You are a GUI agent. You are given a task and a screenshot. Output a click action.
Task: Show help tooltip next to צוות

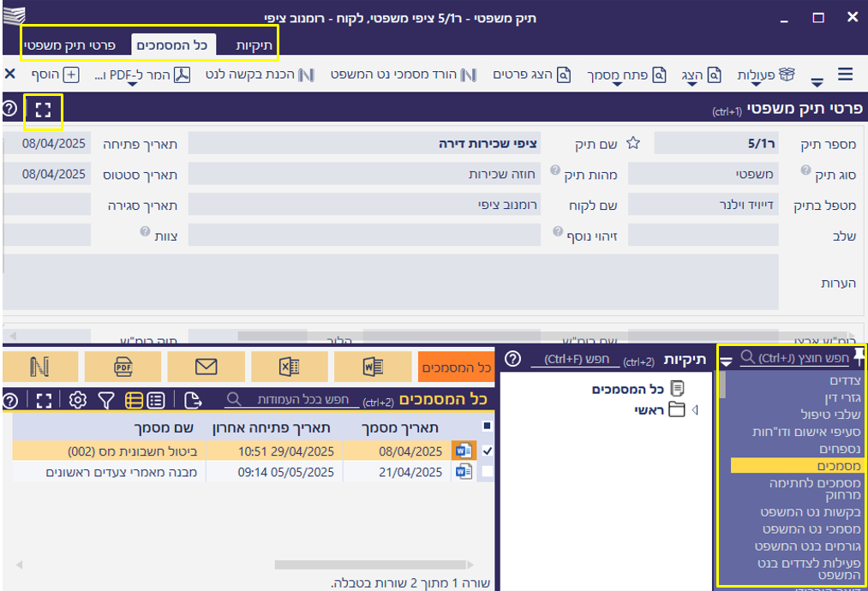(145, 231)
